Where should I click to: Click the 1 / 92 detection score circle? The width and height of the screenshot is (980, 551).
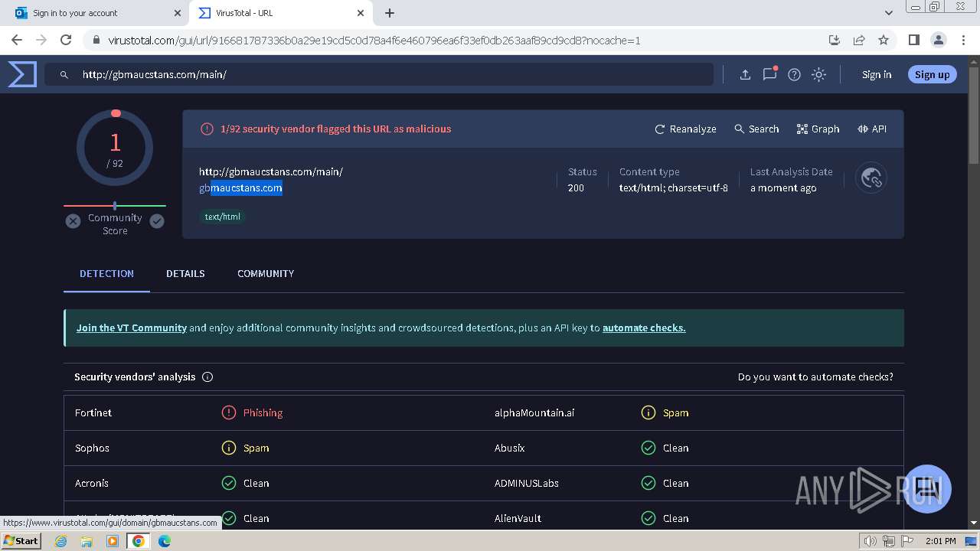point(115,148)
